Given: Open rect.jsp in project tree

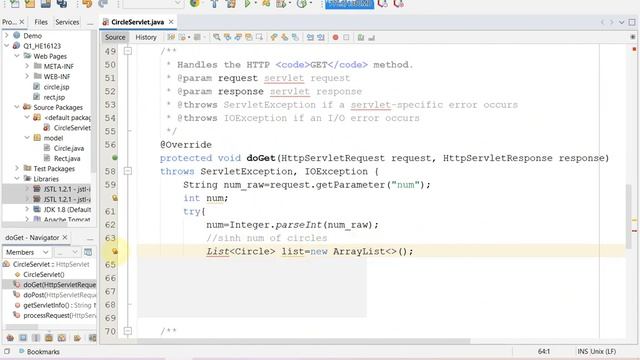Looking at the screenshot, I should [54, 97].
